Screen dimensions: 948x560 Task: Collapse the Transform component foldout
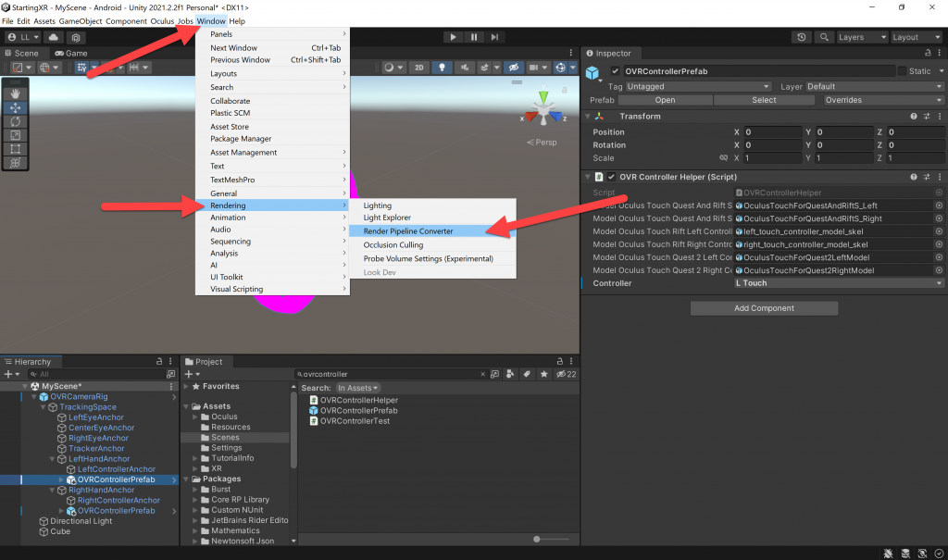coord(588,116)
